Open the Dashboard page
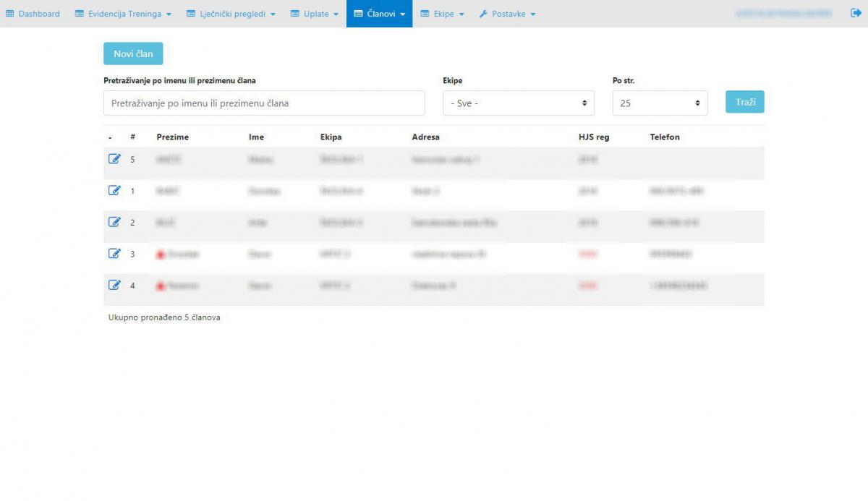 click(33, 14)
